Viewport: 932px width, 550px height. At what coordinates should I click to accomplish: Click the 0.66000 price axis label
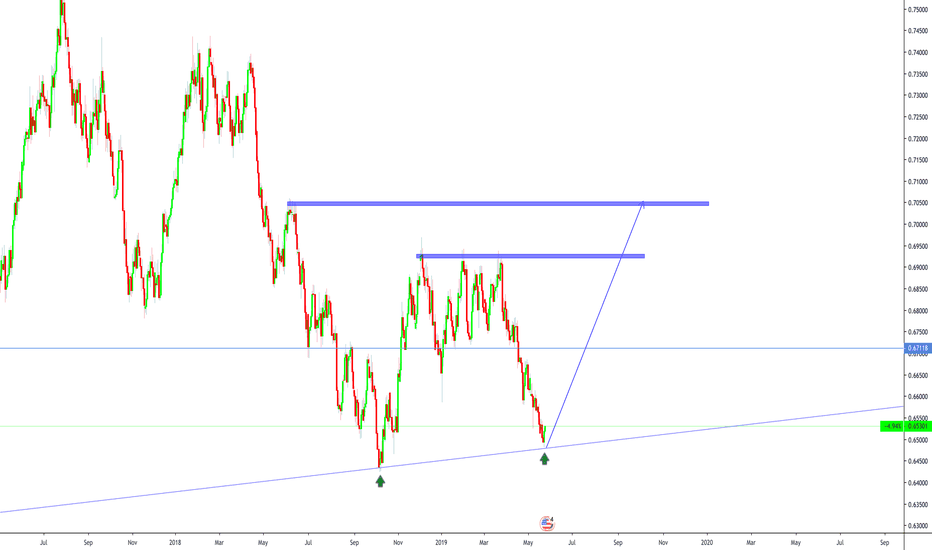(919, 397)
